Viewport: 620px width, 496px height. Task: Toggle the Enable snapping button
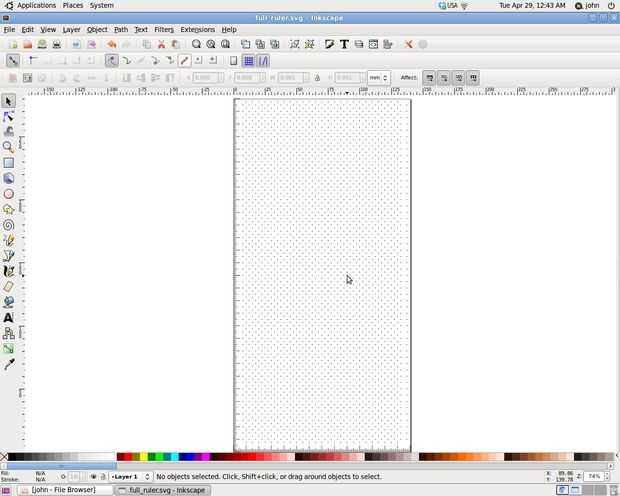coord(13,61)
